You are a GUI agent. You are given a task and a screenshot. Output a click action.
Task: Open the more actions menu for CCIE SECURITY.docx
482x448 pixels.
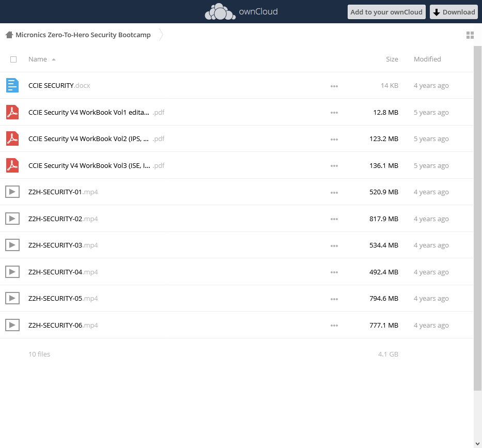point(334,86)
